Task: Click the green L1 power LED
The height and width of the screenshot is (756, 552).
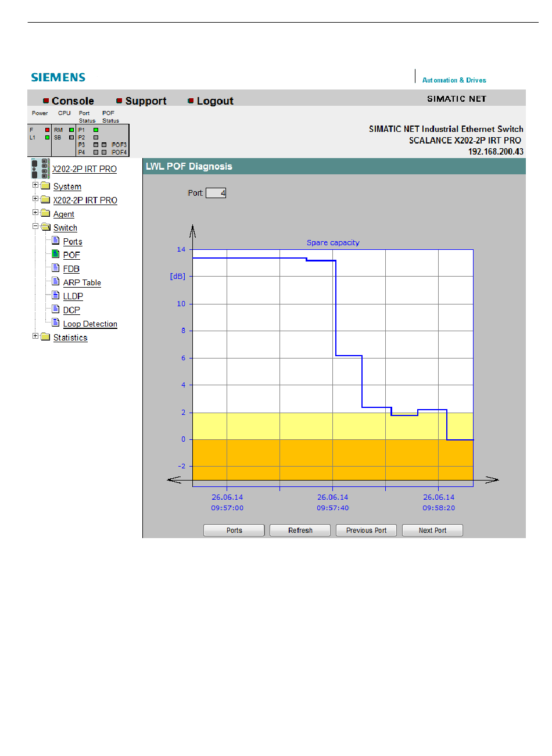Action: [x=48, y=138]
